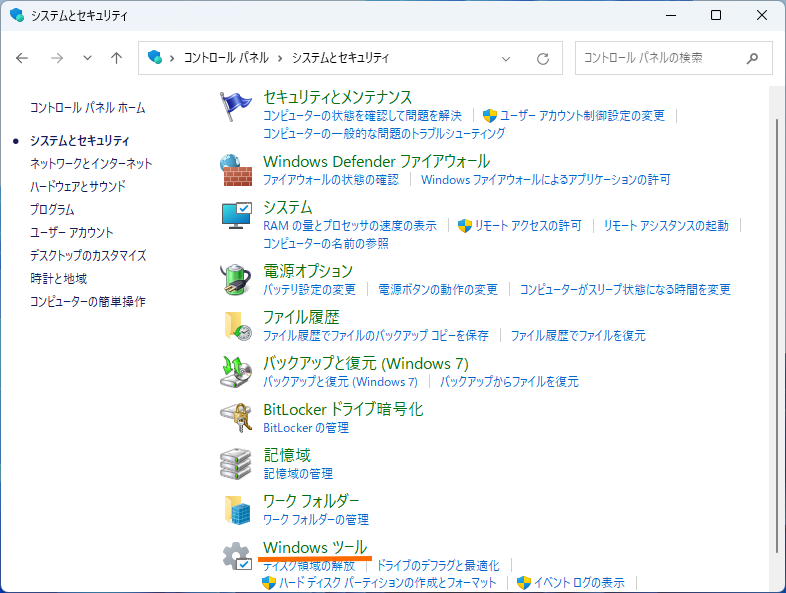Select コントロール パネル in the address breadcrumb
Image resolution: width=786 pixels, height=593 pixels.
pos(226,58)
